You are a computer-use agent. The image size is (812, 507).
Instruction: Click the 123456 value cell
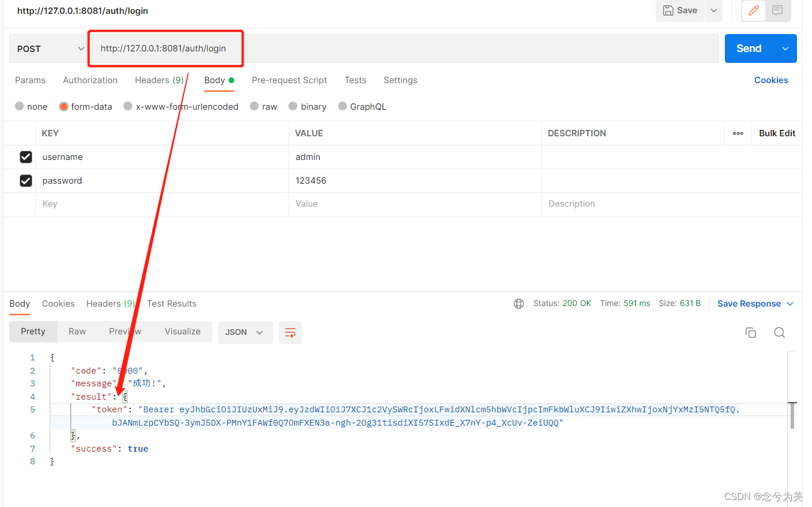tap(415, 181)
